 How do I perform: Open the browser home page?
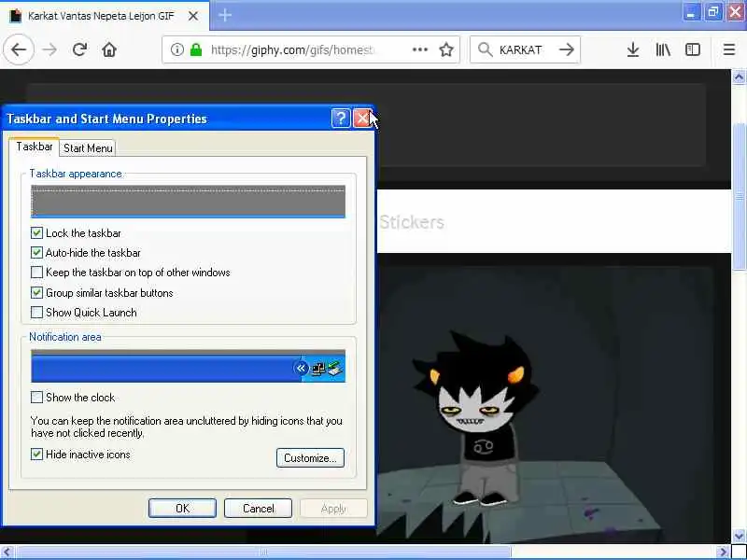[x=109, y=49]
